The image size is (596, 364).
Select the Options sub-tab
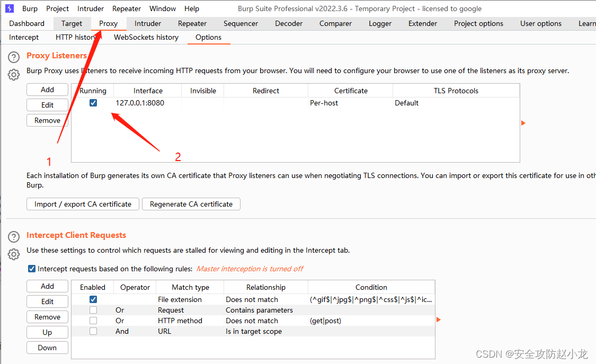208,37
